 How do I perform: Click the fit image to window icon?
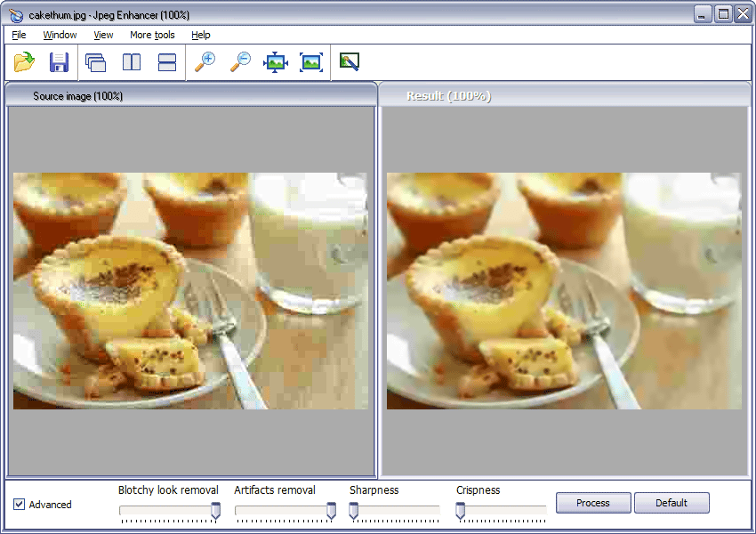(276, 62)
